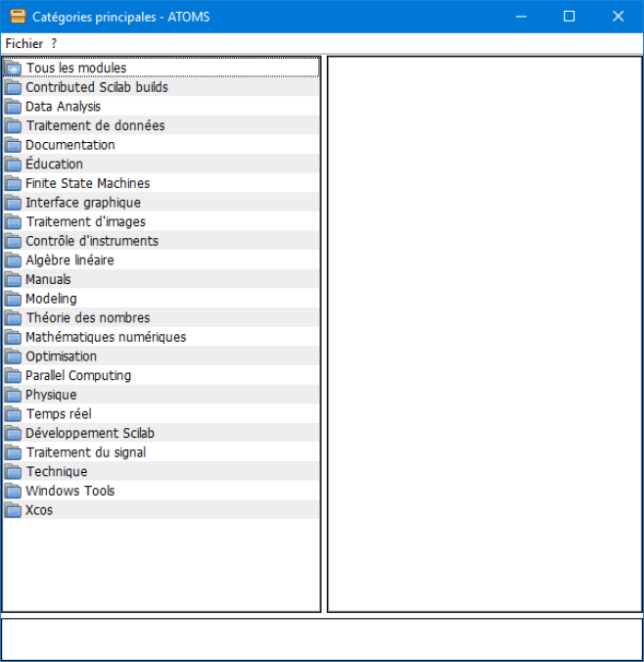Viewport: 644px width, 662px height.
Task: Open 'Interface graphique' category text
Action: 83,203
